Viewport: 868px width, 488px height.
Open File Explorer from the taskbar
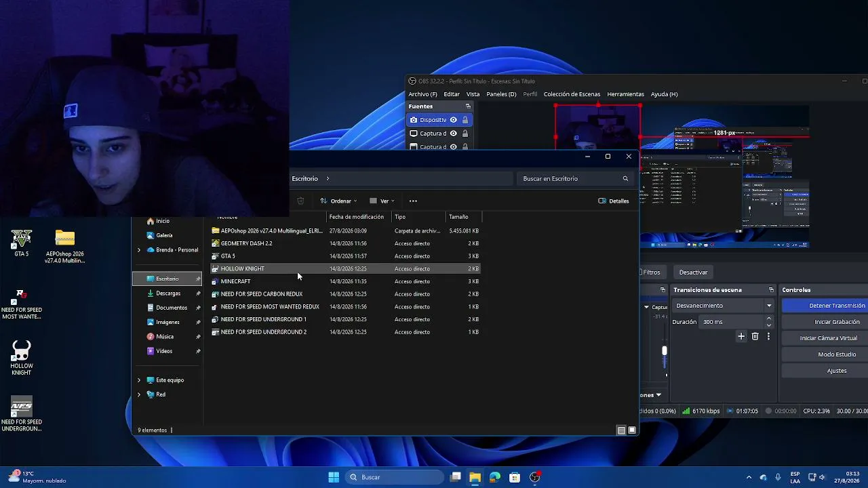tap(475, 477)
